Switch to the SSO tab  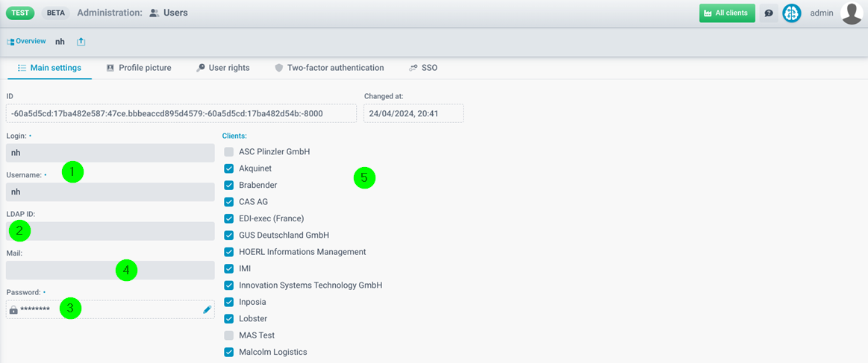(423, 68)
